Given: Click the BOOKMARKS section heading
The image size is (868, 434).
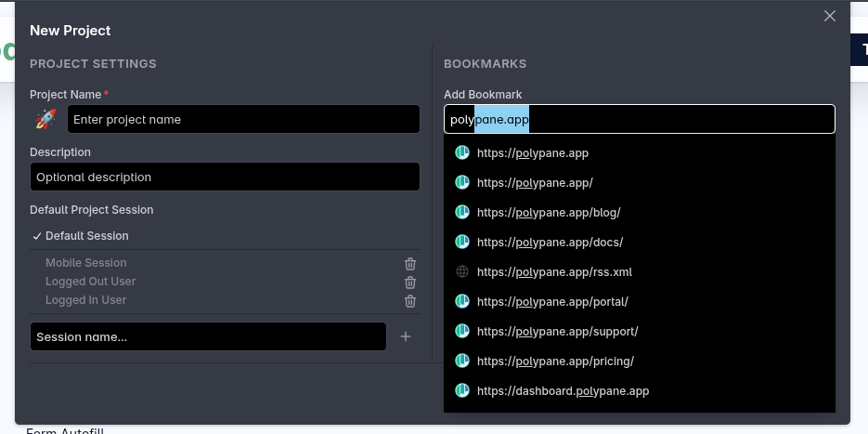Looking at the screenshot, I should click(x=485, y=64).
